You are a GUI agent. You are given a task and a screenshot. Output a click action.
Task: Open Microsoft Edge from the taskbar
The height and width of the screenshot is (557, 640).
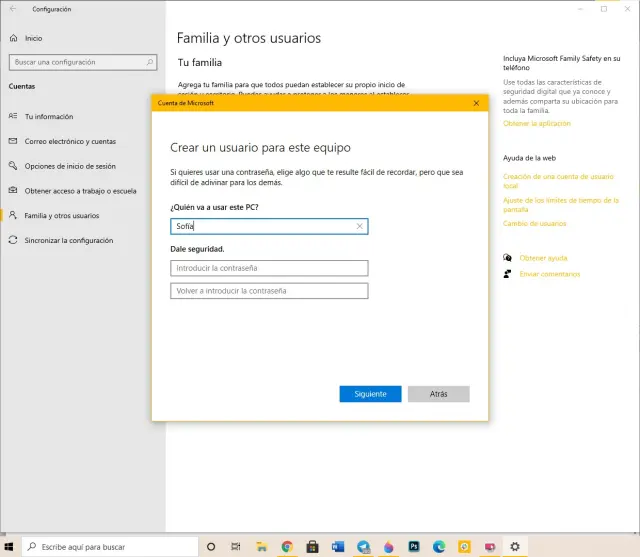(x=439, y=547)
